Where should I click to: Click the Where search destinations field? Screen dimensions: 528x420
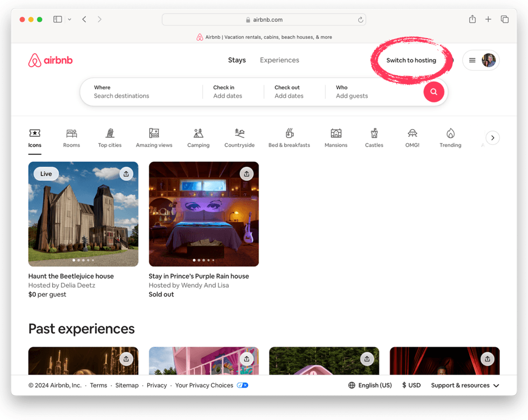pos(141,92)
